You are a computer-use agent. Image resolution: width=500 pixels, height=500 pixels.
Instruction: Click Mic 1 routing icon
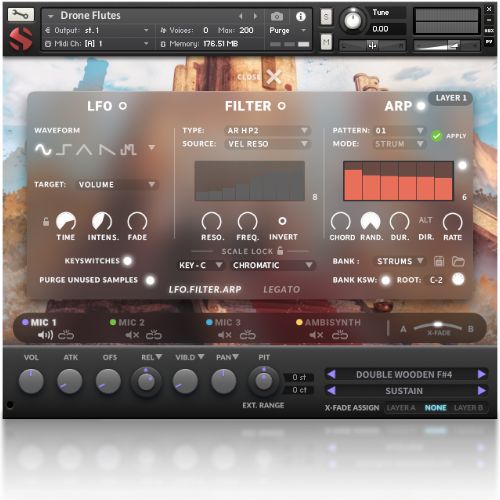(66, 334)
